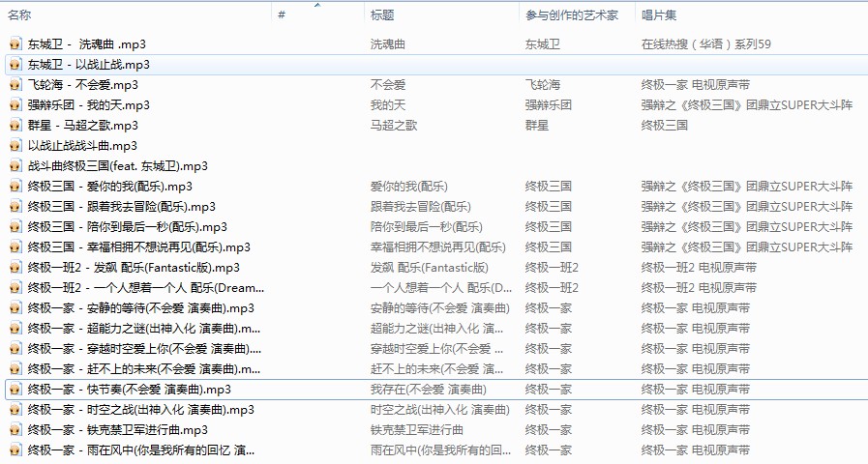The width and height of the screenshot is (868, 464).
Task: Click title cell 洗魂曲
Action: pos(387,44)
